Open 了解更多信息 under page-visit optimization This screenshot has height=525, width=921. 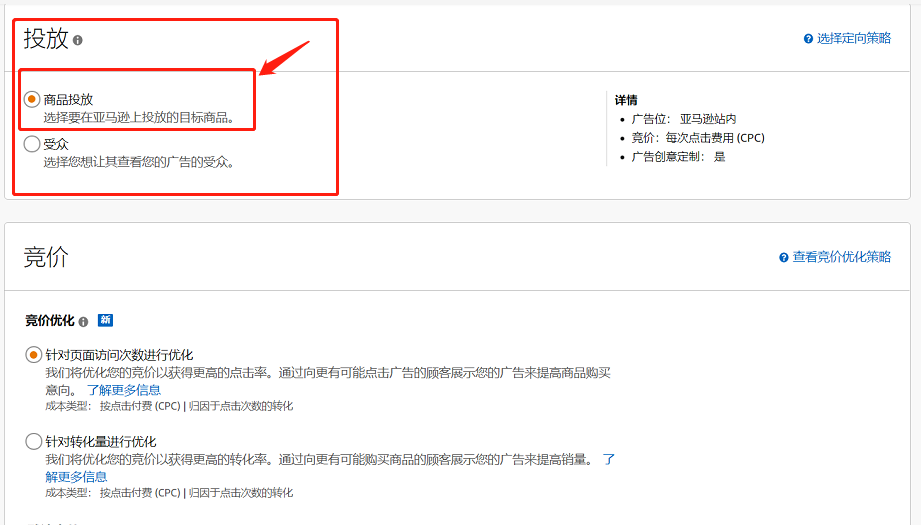click(x=124, y=390)
